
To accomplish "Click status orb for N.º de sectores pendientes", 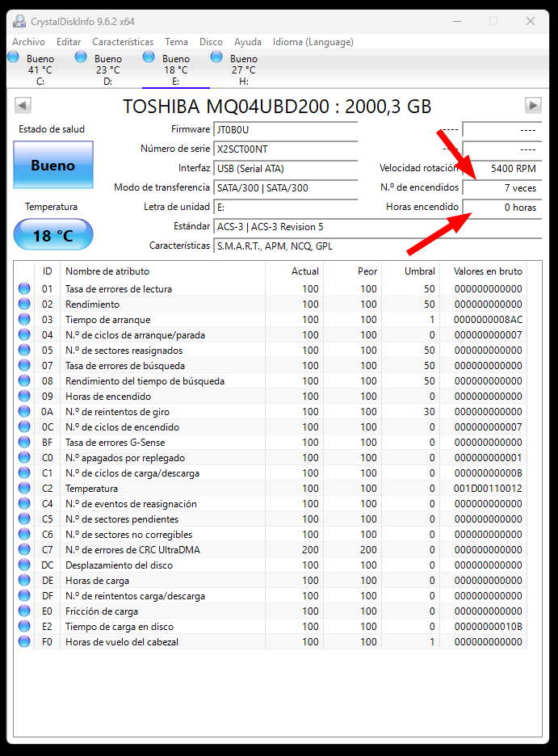I will click(x=24, y=519).
